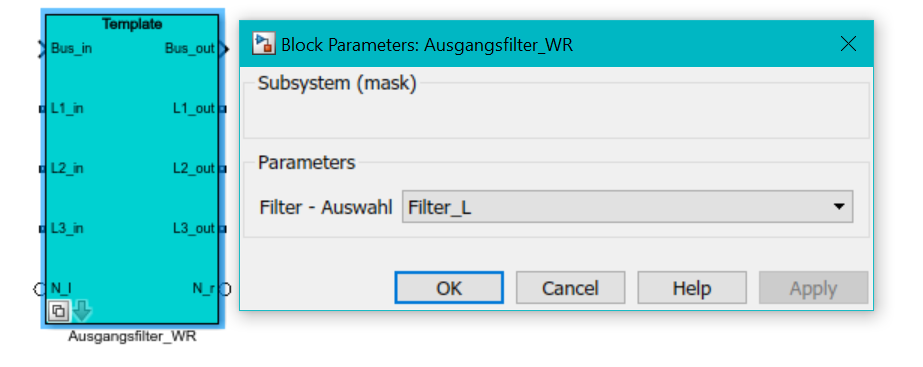This screenshot has height=367, width=923.
Task: Click the N_r circular connection port
Action: (x=225, y=289)
